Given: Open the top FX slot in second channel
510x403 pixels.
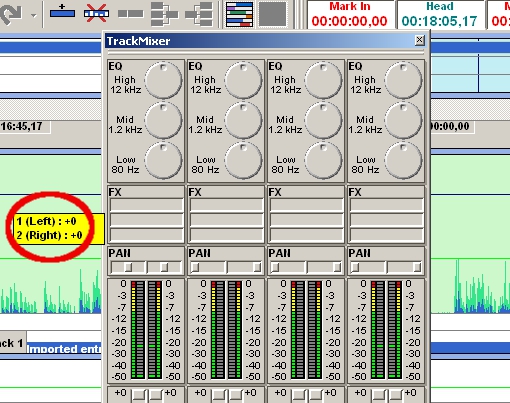Looking at the screenshot, I should point(226,205).
